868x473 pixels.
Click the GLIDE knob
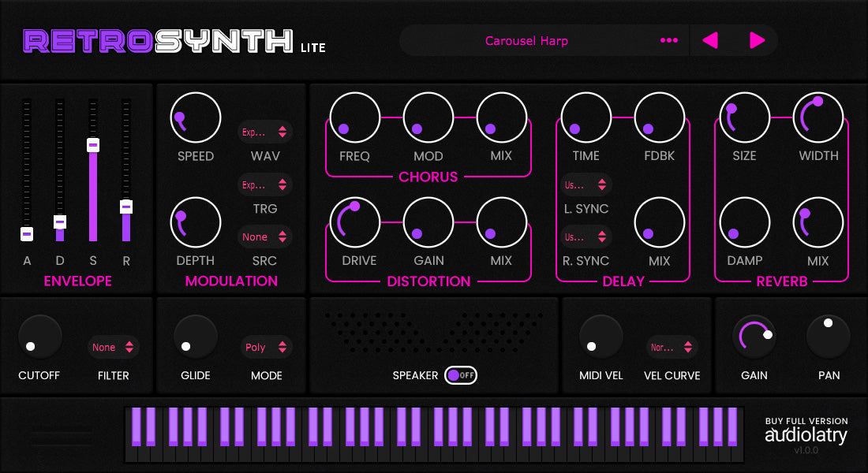pyautogui.click(x=196, y=337)
